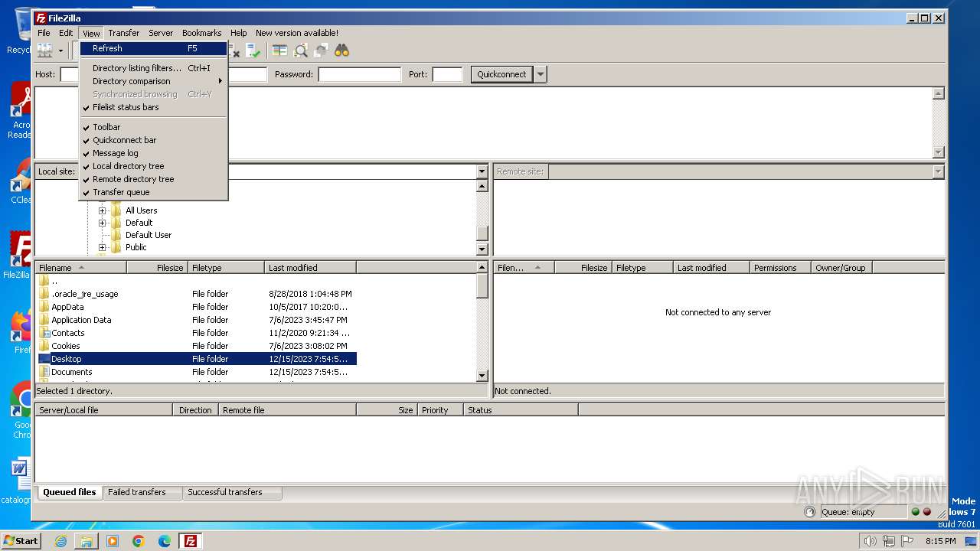Open the directory listing filters icon
The height and width of the screenshot is (551, 980).
(280, 51)
